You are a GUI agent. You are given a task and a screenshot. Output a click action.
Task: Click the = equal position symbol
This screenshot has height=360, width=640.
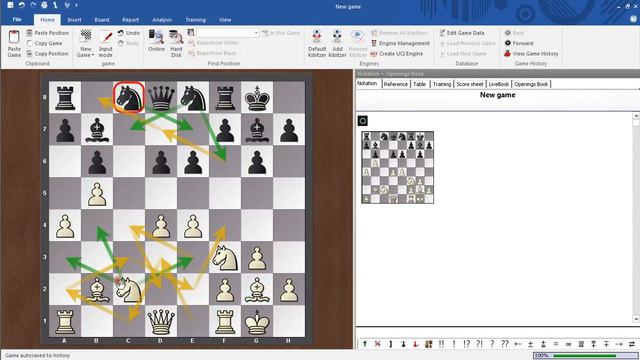556,344
